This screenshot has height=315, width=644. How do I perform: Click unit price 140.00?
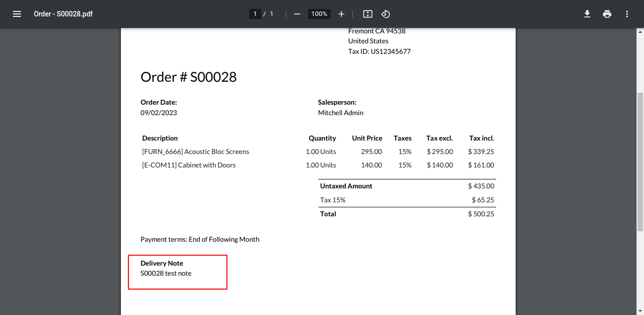click(372, 165)
